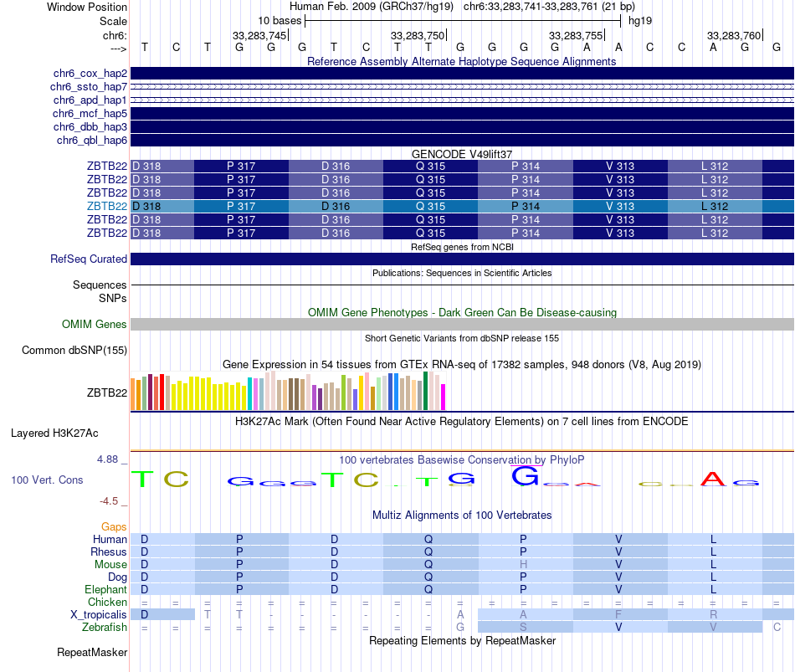Click the X_tropicalis F residue under V 313
This screenshot has width=795, height=672.
click(x=618, y=615)
